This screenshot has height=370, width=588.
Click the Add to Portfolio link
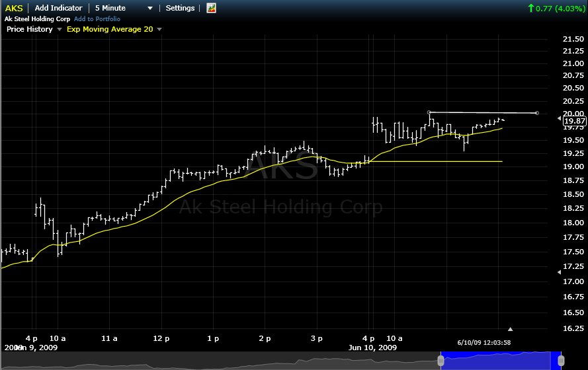click(x=97, y=18)
